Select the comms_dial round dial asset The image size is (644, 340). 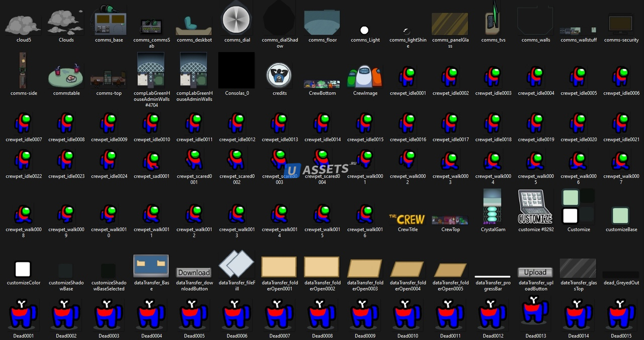coord(236,20)
